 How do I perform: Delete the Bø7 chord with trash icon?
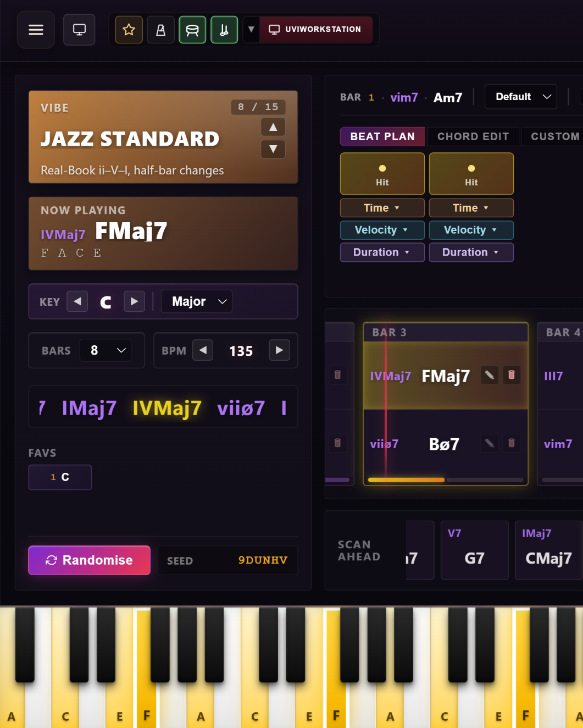point(512,443)
